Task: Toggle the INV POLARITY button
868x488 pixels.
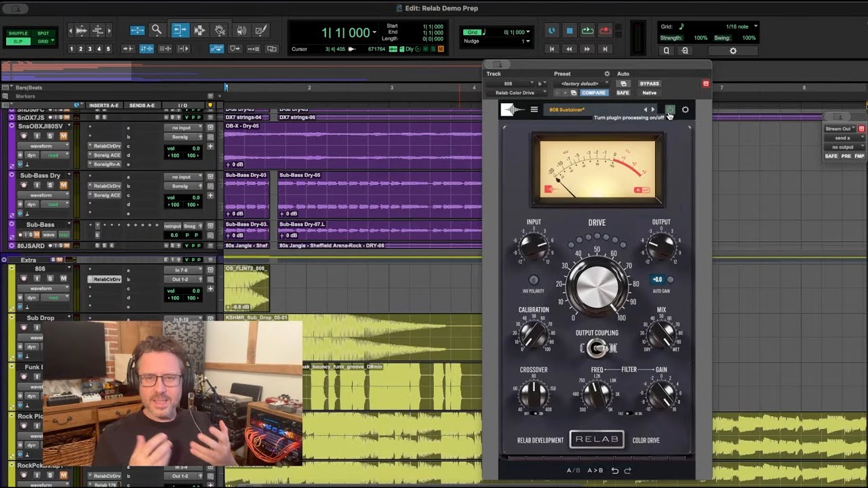Action: [534, 280]
